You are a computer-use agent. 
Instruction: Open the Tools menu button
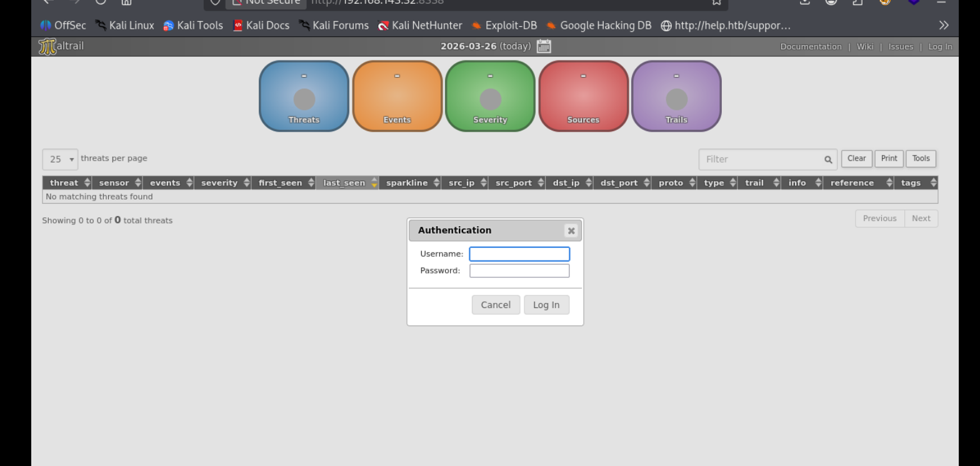click(921, 159)
